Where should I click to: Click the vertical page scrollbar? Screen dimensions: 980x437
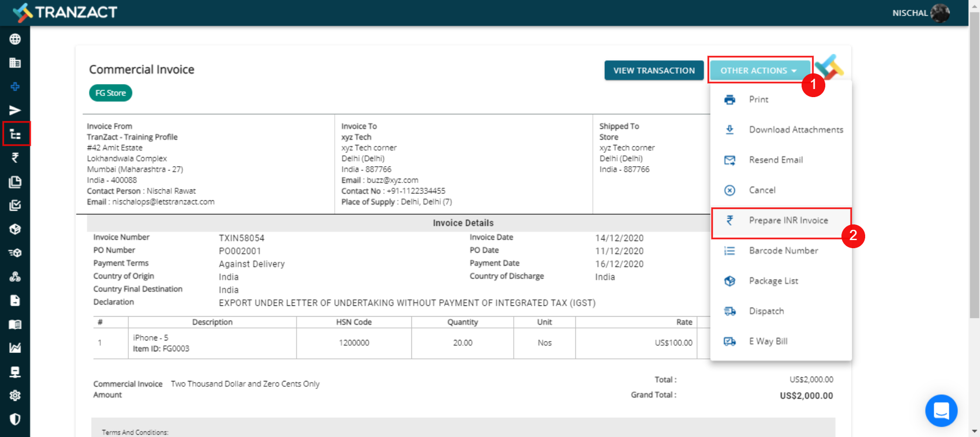click(x=974, y=162)
